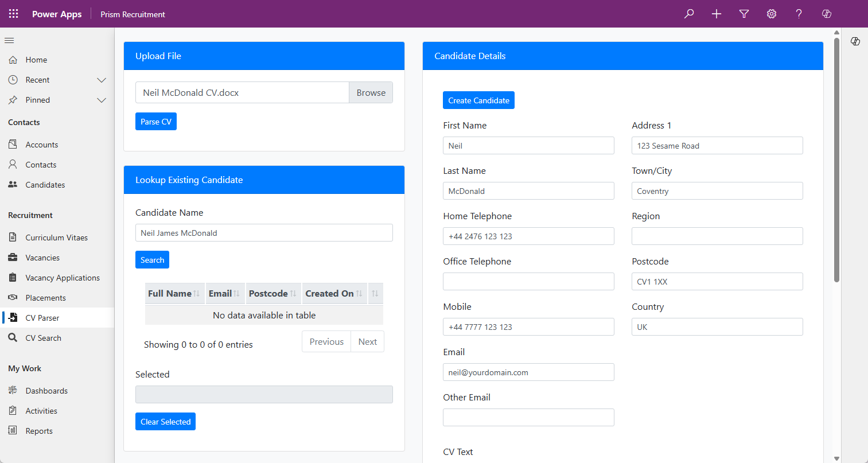Click the Mobile number field

click(528, 327)
